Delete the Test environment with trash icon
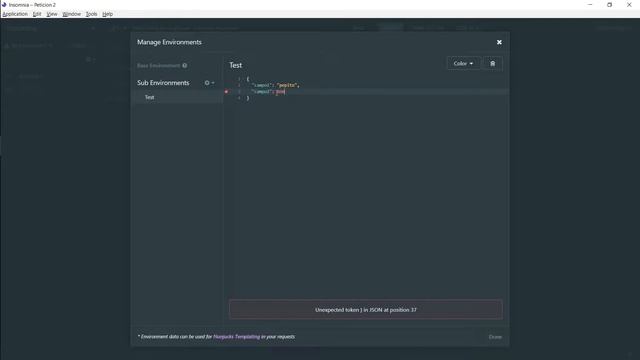 (493, 63)
